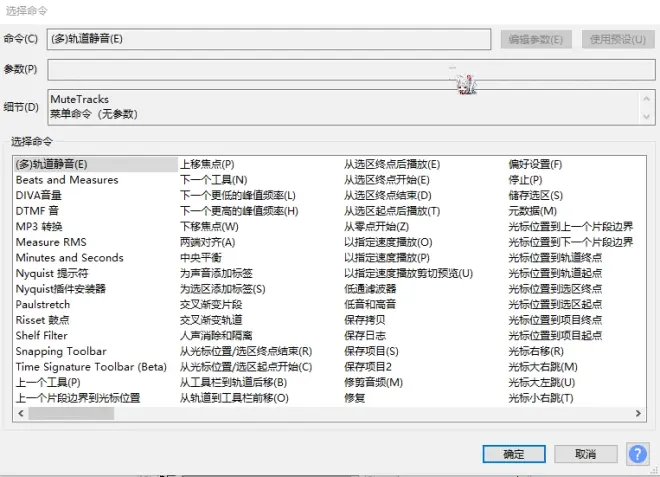Select the 保存拷贝 command
The width and height of the screenshot is (660, 477).
tap(365, 320)
